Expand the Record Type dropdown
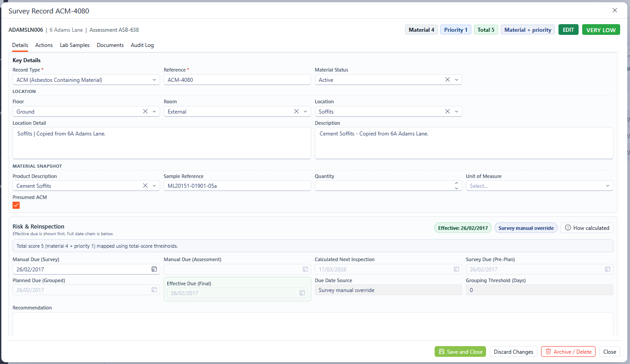This screenshot has width=630, height=364. tap(154, 80)
